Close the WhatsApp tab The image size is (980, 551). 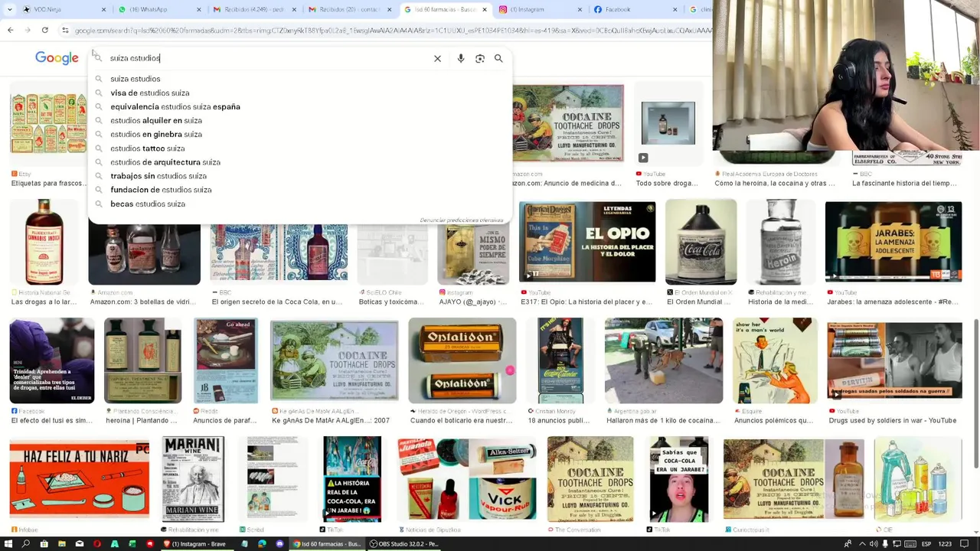point(199,9)
